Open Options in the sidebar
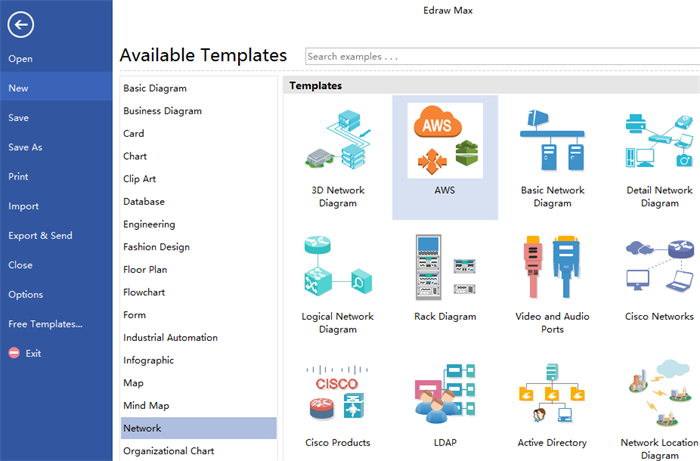 25,295
